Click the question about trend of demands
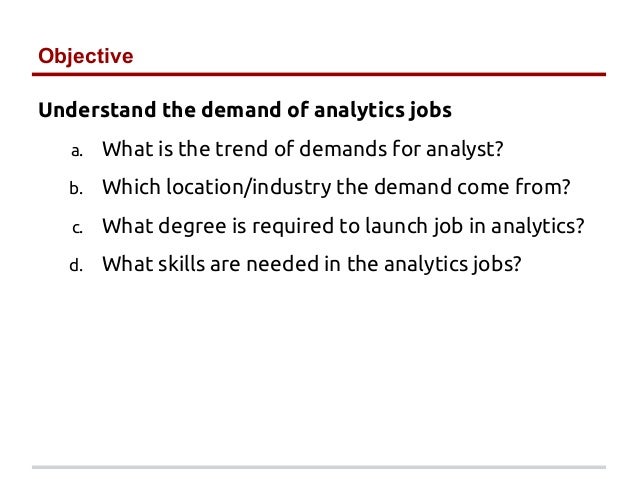 click(x=303, y=149)
